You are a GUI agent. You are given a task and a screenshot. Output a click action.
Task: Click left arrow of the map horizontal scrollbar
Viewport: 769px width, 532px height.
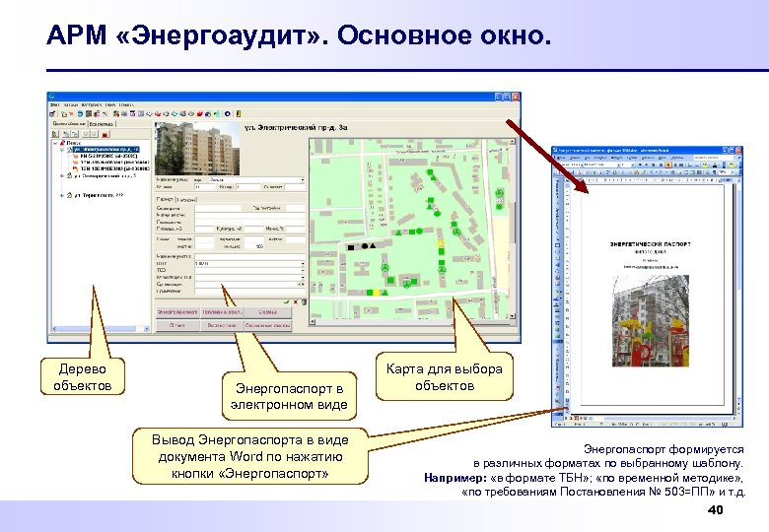[x=312, y=321]
